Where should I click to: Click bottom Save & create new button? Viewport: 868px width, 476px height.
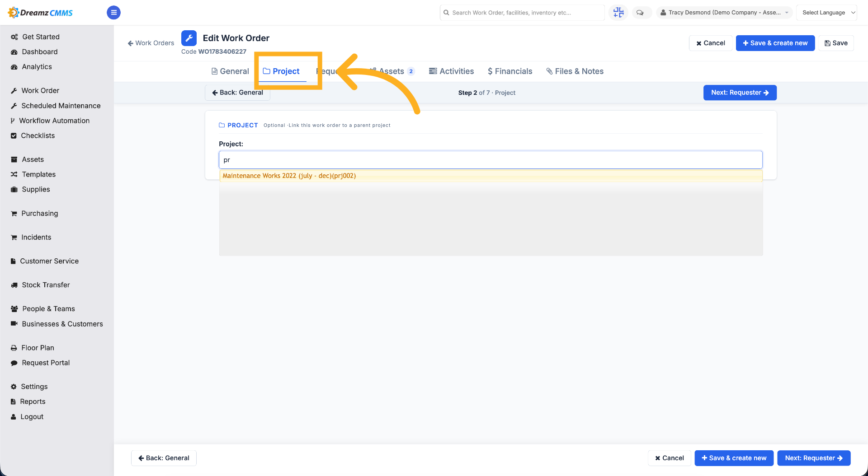(734, 458)
